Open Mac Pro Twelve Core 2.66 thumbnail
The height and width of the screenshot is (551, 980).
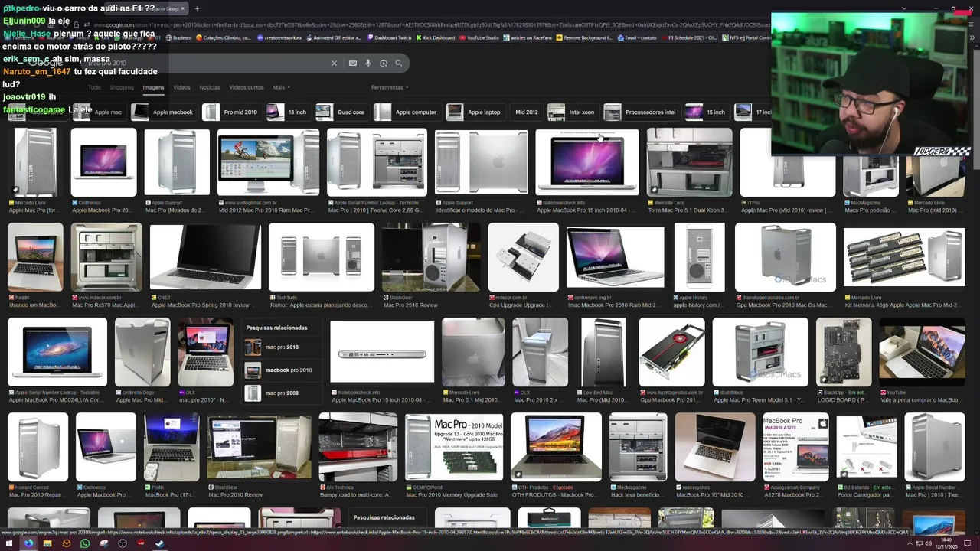coord(377,161)
